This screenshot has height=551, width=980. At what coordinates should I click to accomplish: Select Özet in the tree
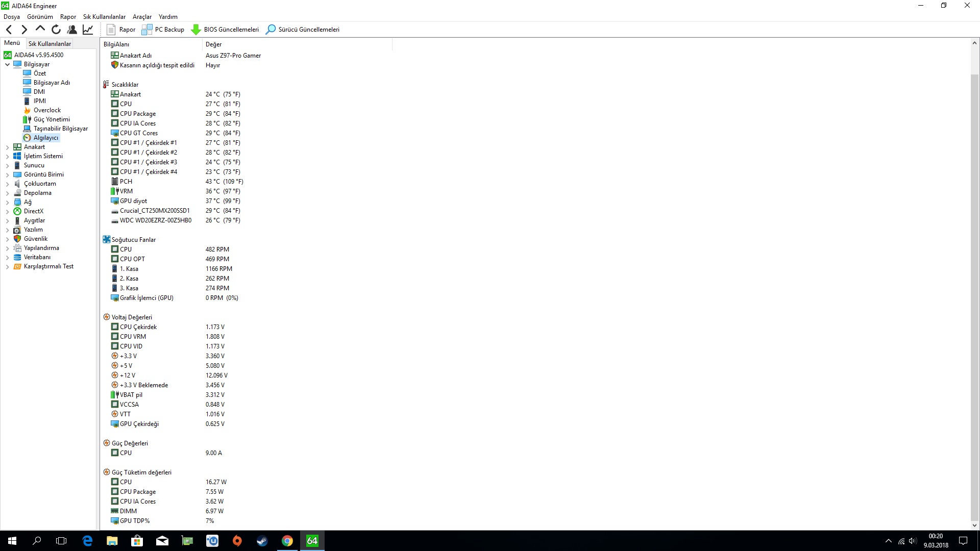[x=40, y=73]
